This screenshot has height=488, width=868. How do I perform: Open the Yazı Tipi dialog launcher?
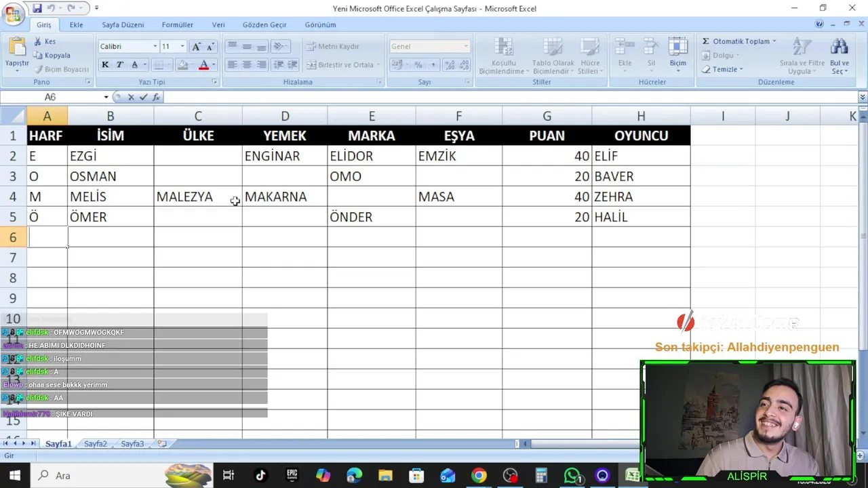pyautogui.click(x=215, y=82)
